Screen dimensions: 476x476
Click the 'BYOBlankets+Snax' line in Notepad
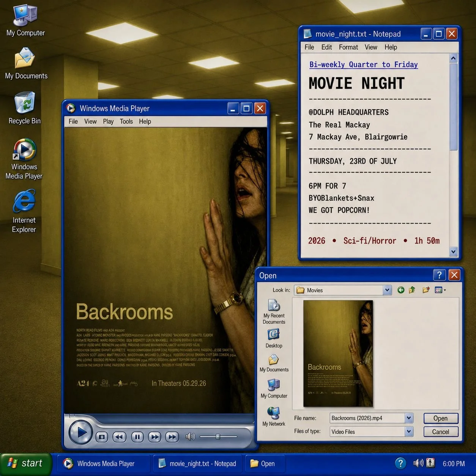point(341,198)
